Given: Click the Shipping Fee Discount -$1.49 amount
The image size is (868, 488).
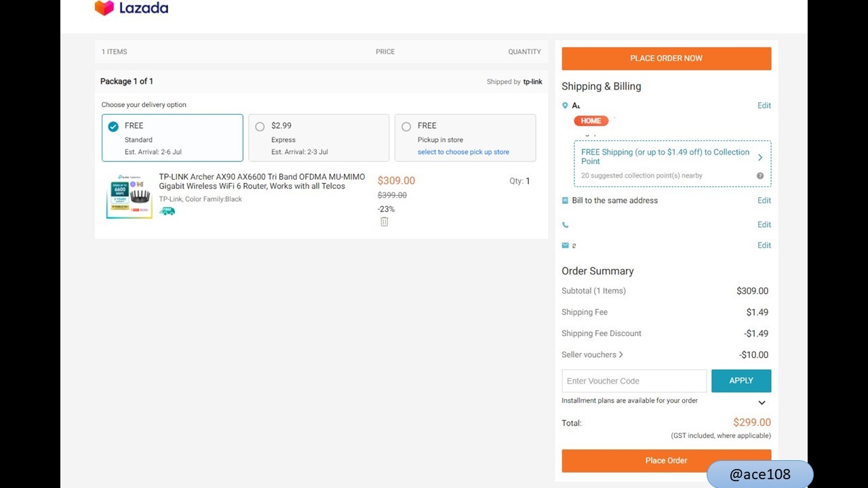Looking at the screenshot, I should [x=756, y=333].
